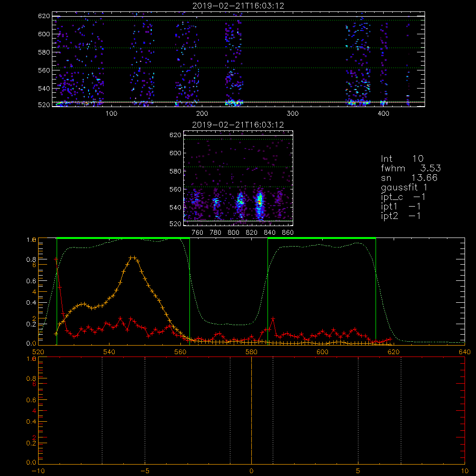Click the middle zoomed plot's timestamp title
Screen dimensions: 476x476
click(x=238, y=125)
